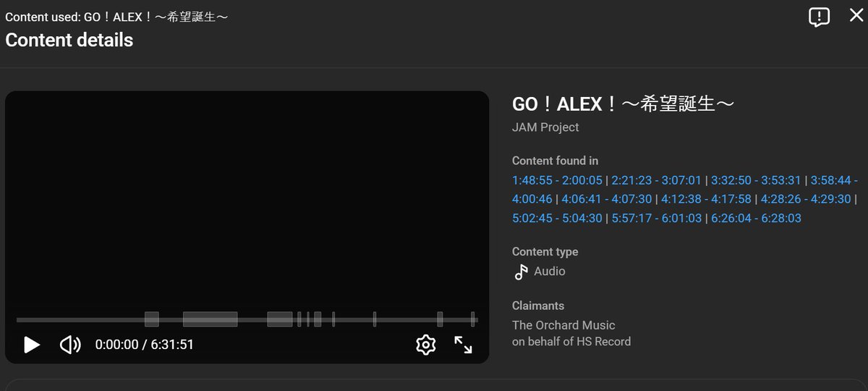The image size is (868, 391).
Task: Open the player settings gear
Action: [425, 345]
